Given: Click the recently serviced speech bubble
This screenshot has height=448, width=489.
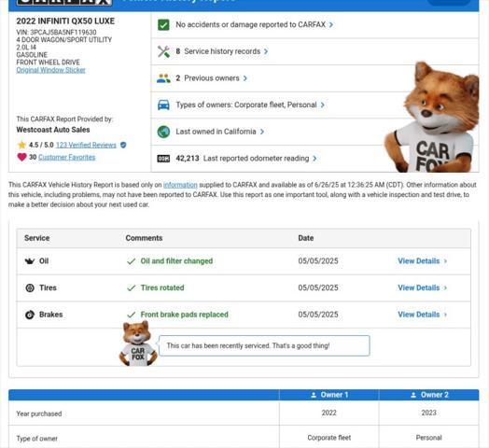Looking at the screenshot, I should [x=264, y=345].
